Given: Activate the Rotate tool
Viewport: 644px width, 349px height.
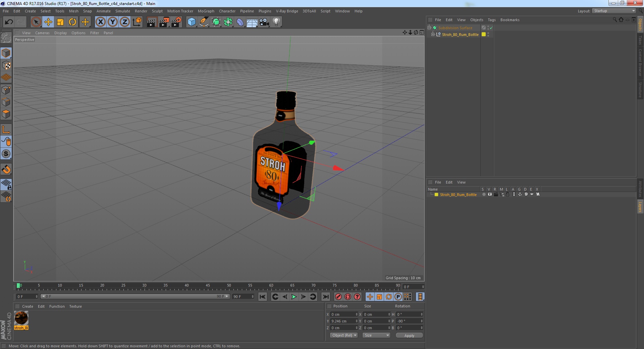Looking at the screenshot, I should click(72, 22).
